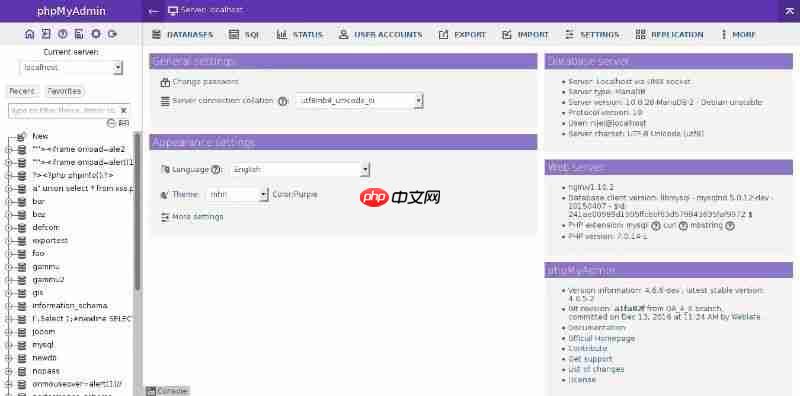Screen dimensions: 800x396
Task: Open the User Accounts tab
Action: [x=381, y=35]
